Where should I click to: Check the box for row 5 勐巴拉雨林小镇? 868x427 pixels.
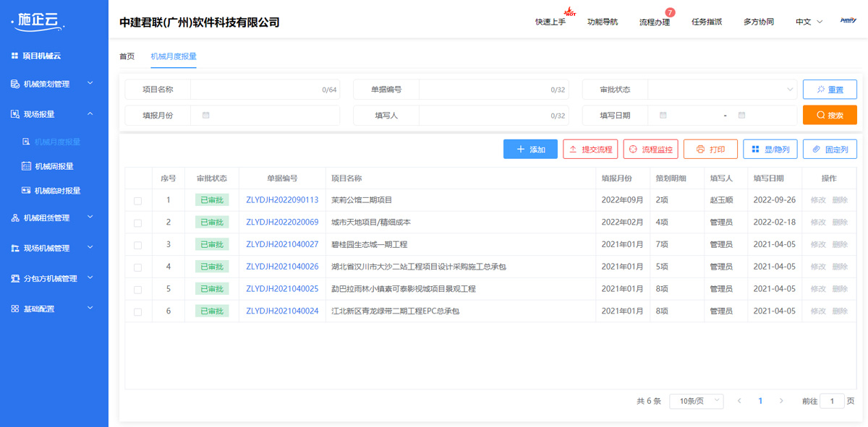tap(137, 290)
